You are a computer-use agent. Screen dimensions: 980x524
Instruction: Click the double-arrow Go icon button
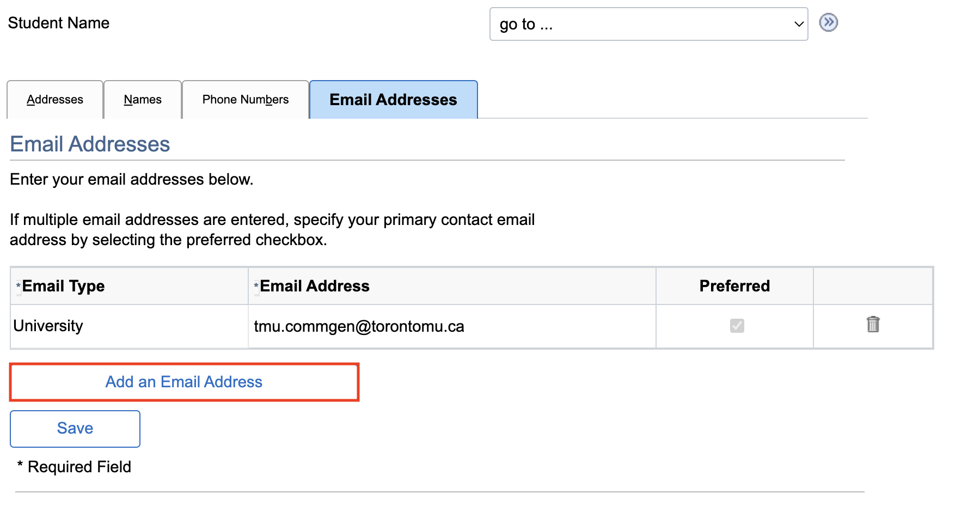coord(828,23)
